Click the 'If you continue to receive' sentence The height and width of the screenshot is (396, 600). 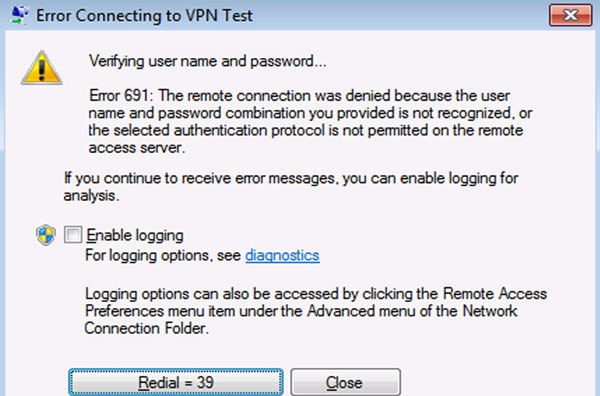pyautogui.click(x=291, y=178)
